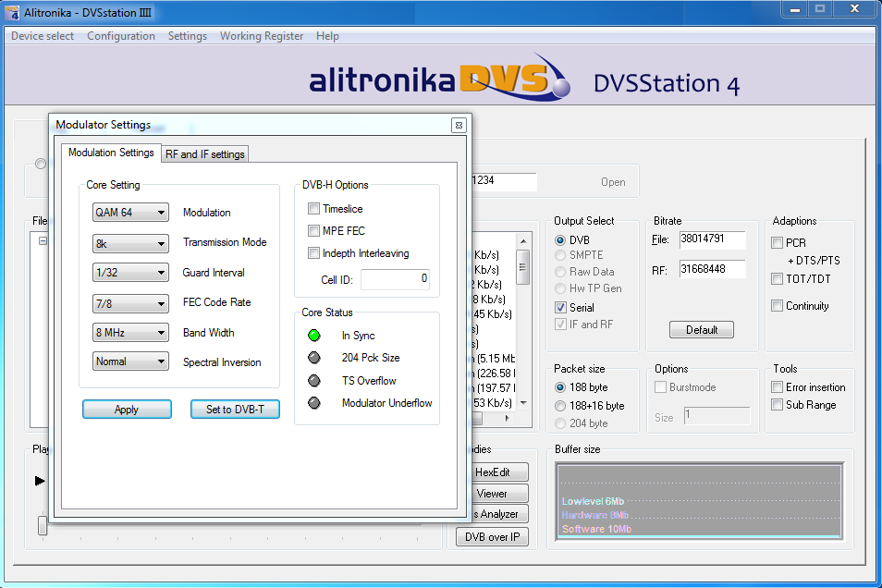The height and width of the screenshot is (588, 882).
Task: Click the TS Overflow status LED
Action: tap(314, 380)
